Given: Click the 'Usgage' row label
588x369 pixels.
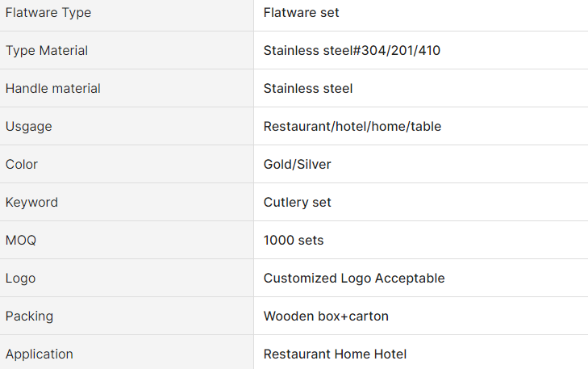Looking at the screenshot, I should coord(29,127).
